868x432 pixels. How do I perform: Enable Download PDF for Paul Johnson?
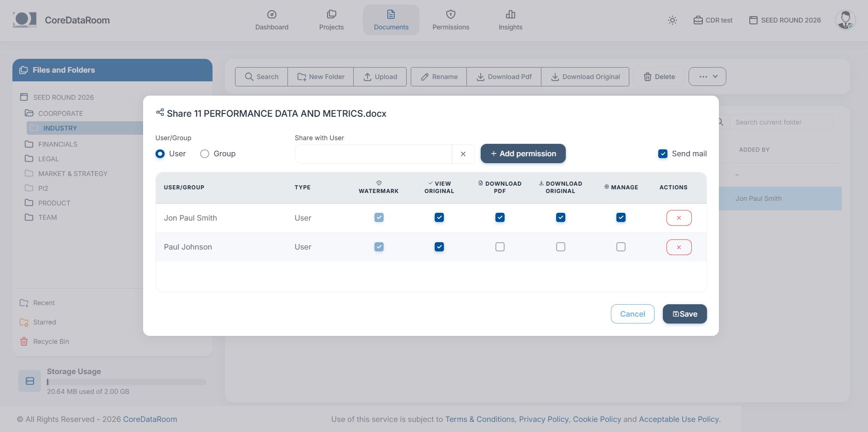500,247
